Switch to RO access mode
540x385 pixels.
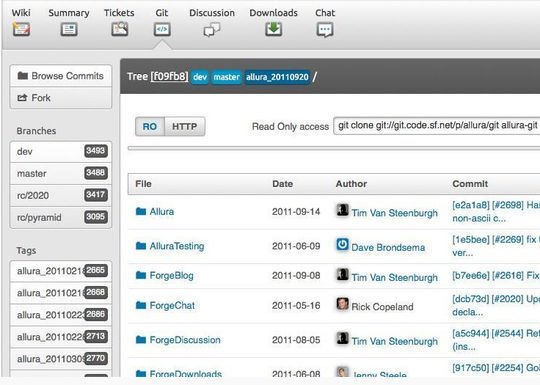pos(150,127)
